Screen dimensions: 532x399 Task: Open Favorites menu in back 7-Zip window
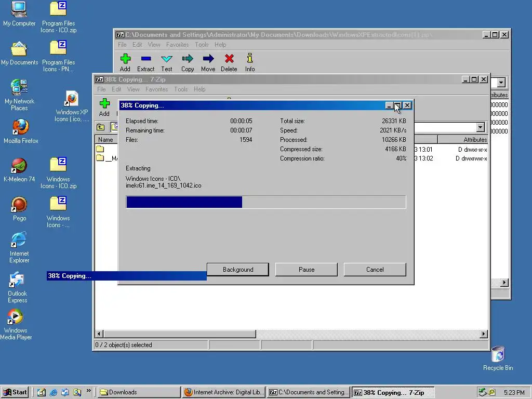[178, 45]
